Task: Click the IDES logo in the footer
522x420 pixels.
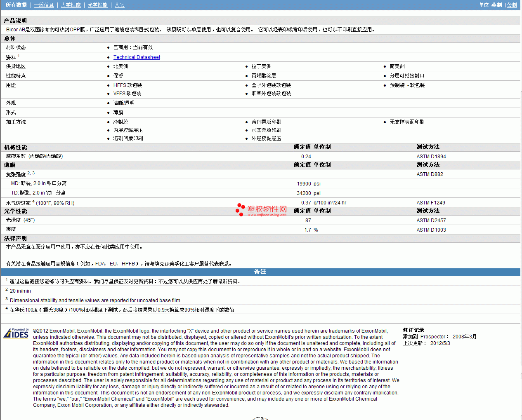Action: [16, 333]
